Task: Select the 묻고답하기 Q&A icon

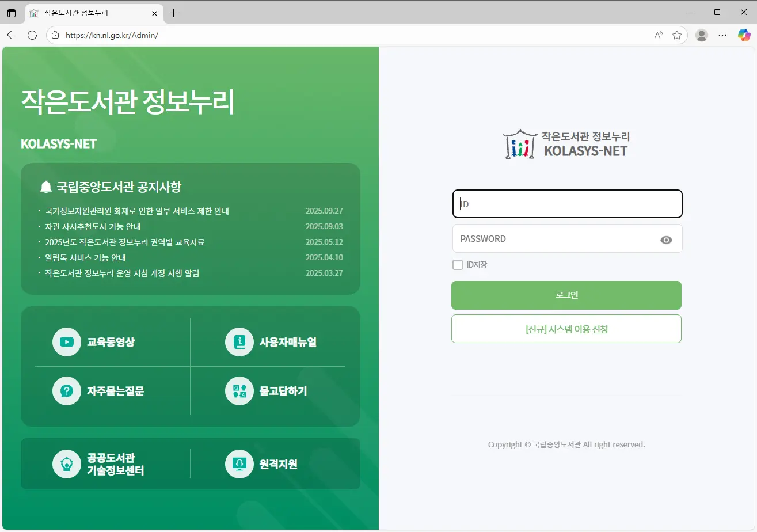Action: tap(239, 392)
